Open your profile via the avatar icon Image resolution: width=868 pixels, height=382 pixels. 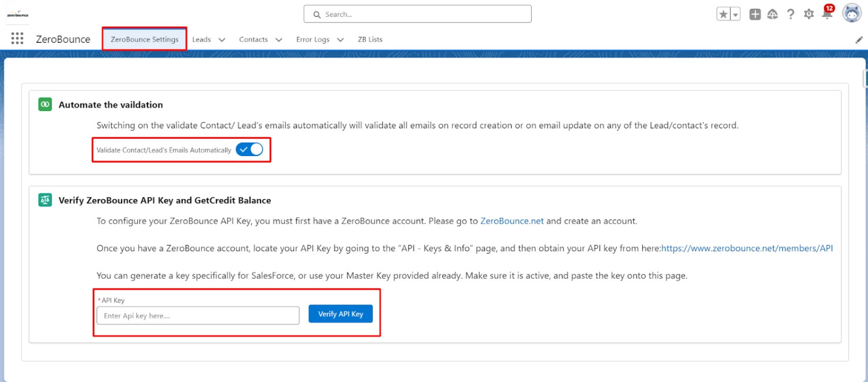click(x=851, y=13)
